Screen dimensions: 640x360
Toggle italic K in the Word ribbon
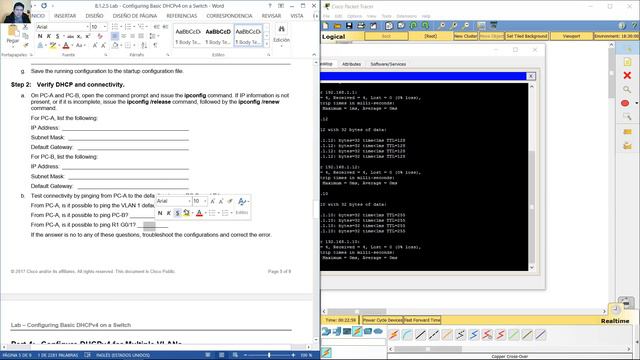point(49,36)
